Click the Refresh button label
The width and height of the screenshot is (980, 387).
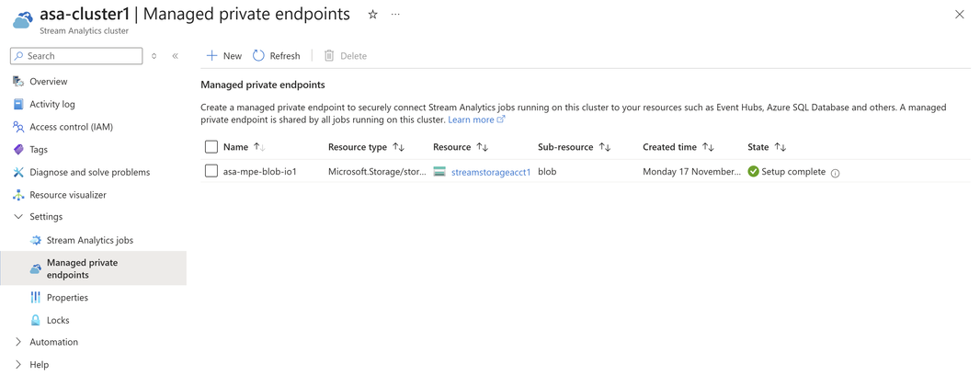click(x=285, y=56)
